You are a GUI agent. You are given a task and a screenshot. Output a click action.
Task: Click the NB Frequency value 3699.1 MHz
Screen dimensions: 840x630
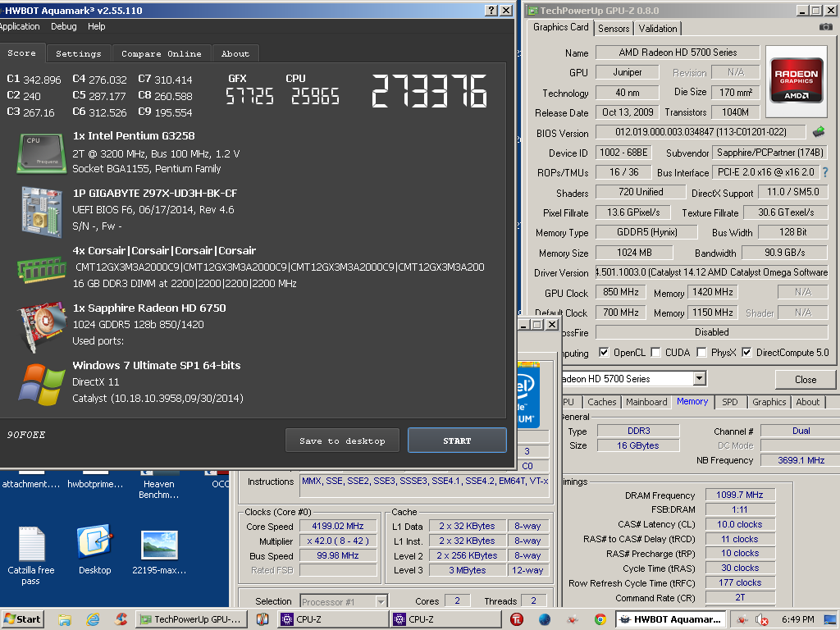801,460
